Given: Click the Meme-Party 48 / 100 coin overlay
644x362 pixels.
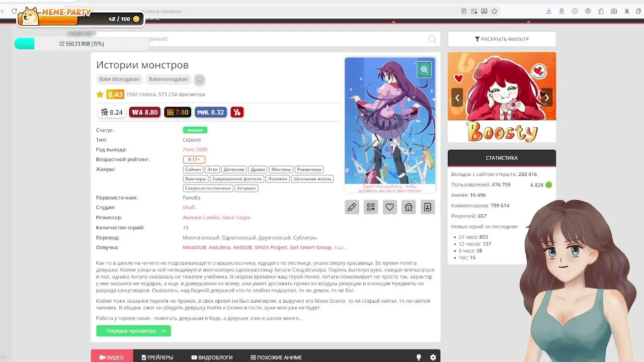Looking at the screenshot, I should [80, 16].
